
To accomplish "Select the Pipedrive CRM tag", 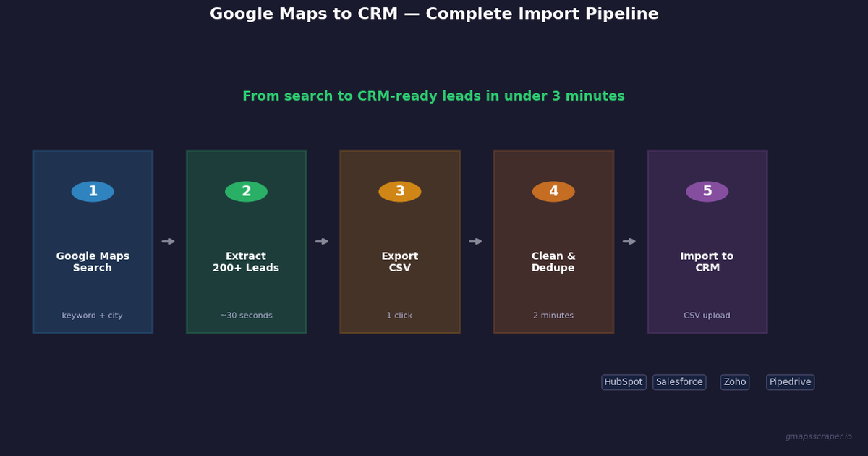I will pos(790,382).
